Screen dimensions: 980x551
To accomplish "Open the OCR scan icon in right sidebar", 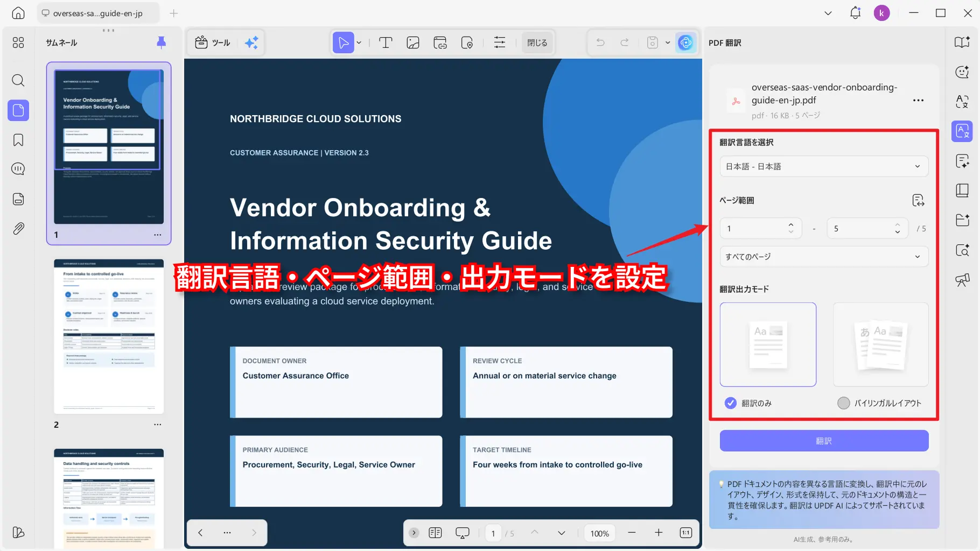I will point(962,250).
